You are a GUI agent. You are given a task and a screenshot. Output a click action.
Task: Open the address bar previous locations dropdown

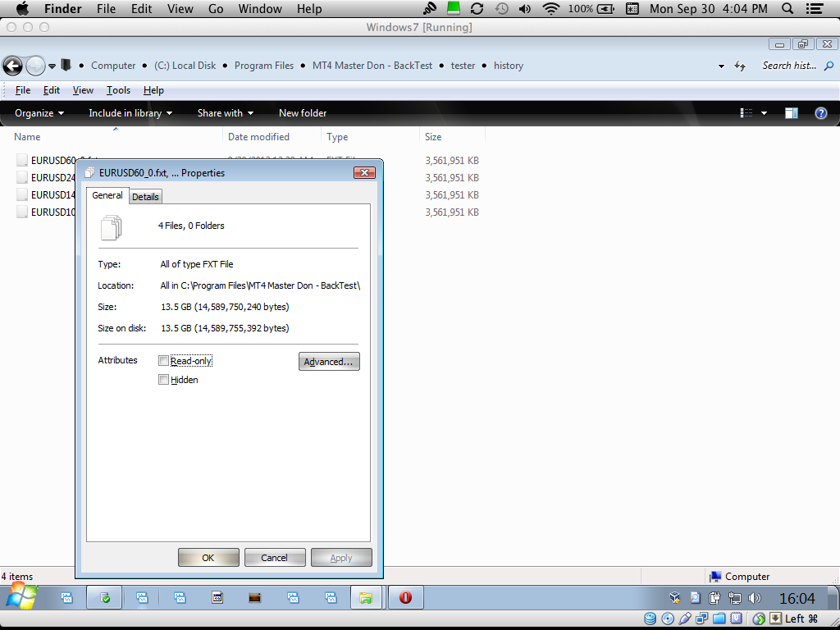point(721,66)
